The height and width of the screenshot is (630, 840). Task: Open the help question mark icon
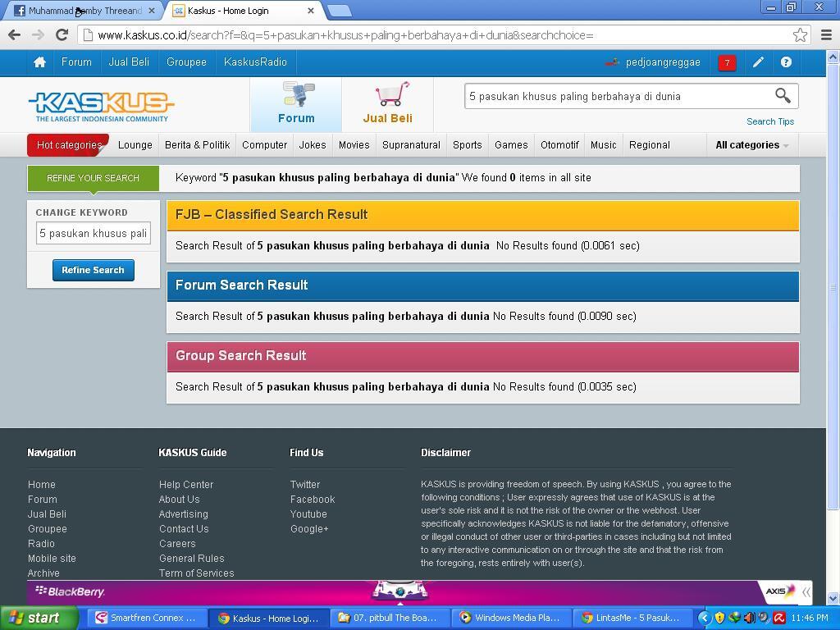pyautogui.click(x=786, y=62)
